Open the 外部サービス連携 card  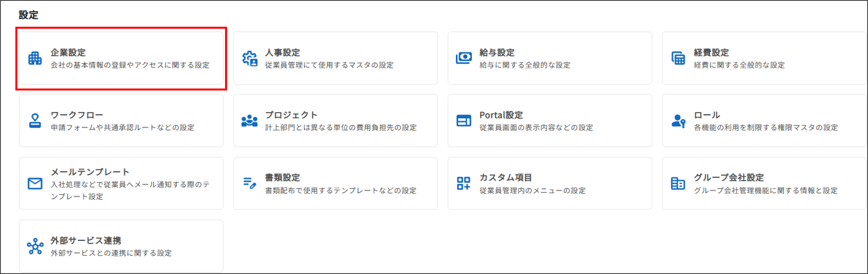pos(121,247)
